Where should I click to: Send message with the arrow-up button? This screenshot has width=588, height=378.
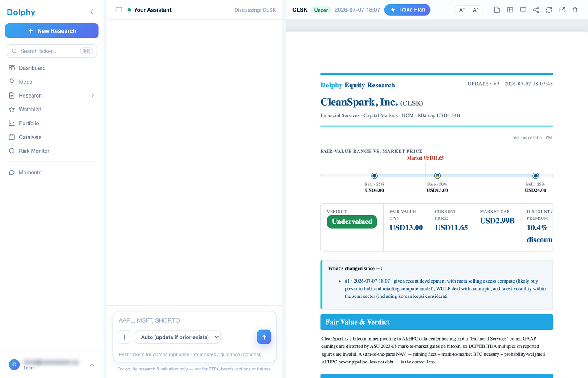pos(264,337)
